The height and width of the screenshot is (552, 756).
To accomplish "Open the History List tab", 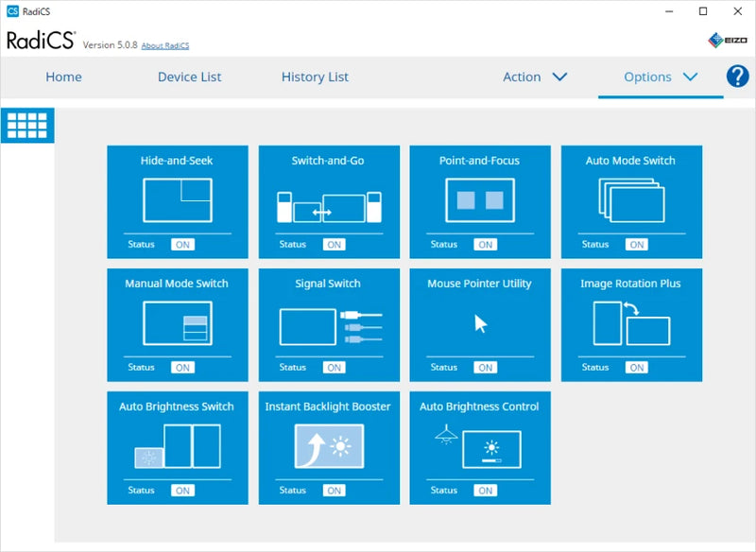I will 315,78.
